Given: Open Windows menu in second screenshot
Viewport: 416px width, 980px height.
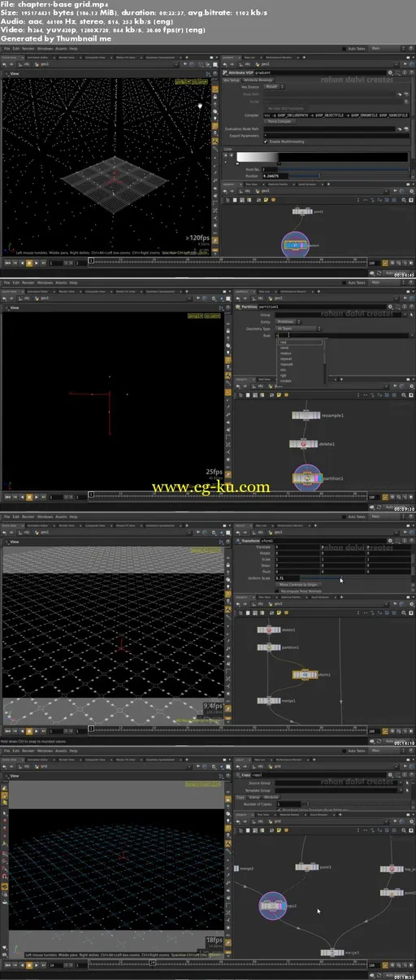Looking at the screenshot, I should click(x=44, y=282).
